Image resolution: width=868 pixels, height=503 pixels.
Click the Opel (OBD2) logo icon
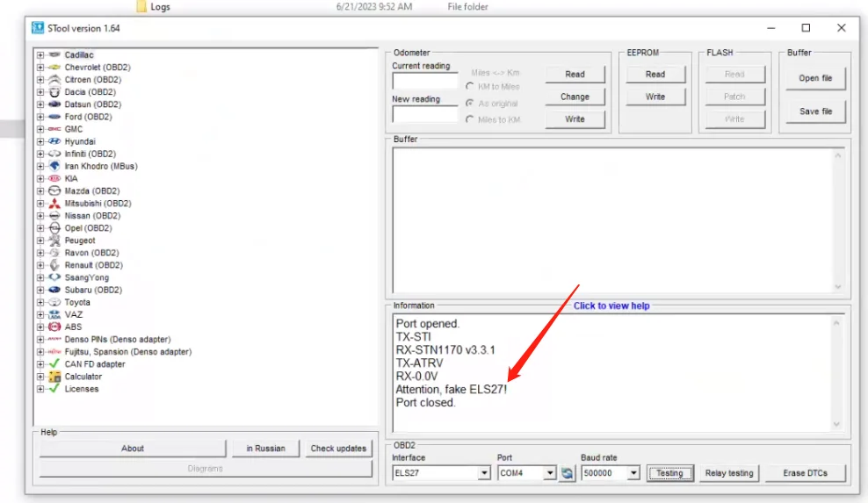[x=54, y=228]
